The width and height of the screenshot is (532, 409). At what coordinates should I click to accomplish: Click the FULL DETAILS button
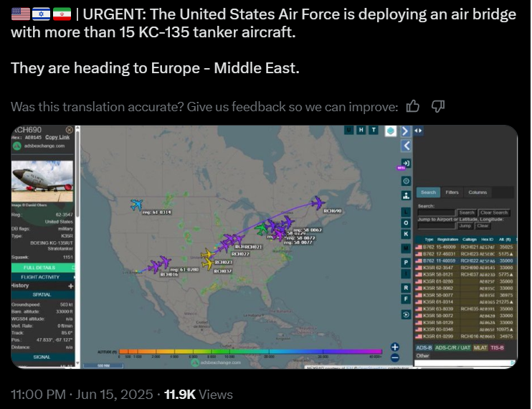[x=43, y=268]
